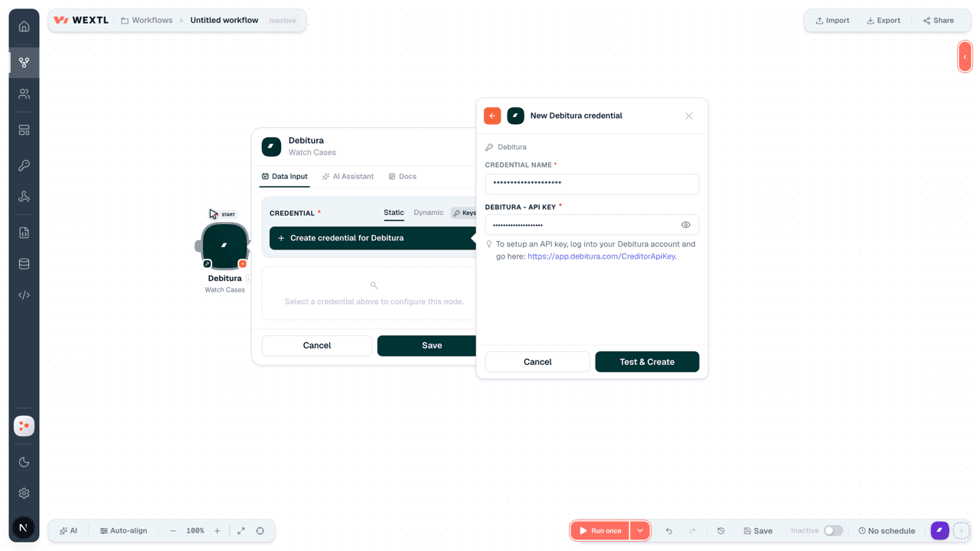
Task: Click Cancel in the Debitura node panel
Action: tap(317, 346)
